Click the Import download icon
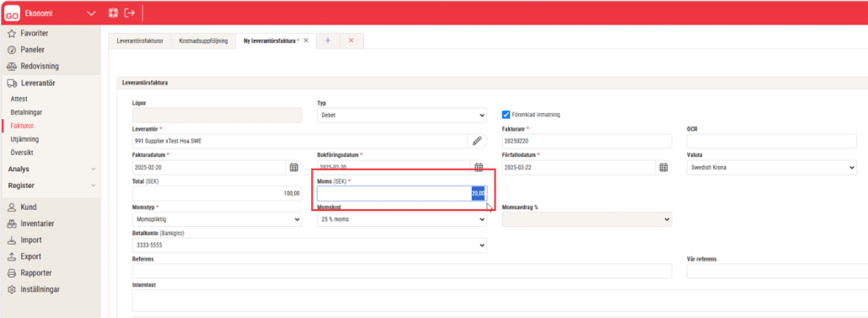This screenshot has height=318, width=868. tap(11, 240)
